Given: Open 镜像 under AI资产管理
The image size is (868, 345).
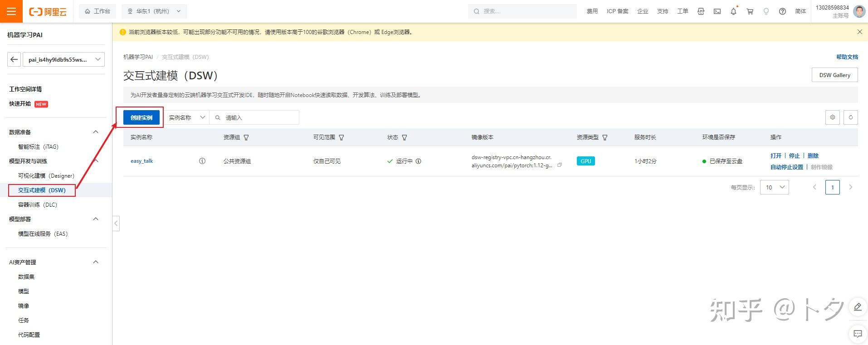Looking at the screenshot, I should [x=24, y=306].
